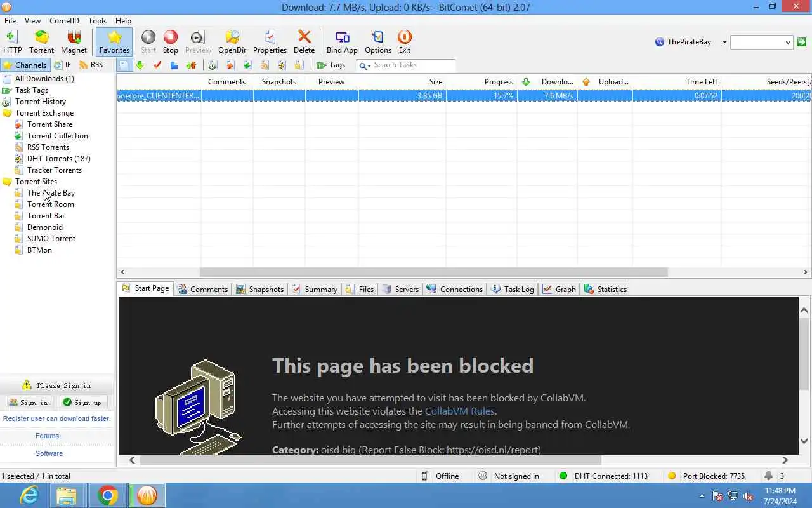
Task: Click the lightning DHT torrents filter icon
Action: click(x=282, y=65)
